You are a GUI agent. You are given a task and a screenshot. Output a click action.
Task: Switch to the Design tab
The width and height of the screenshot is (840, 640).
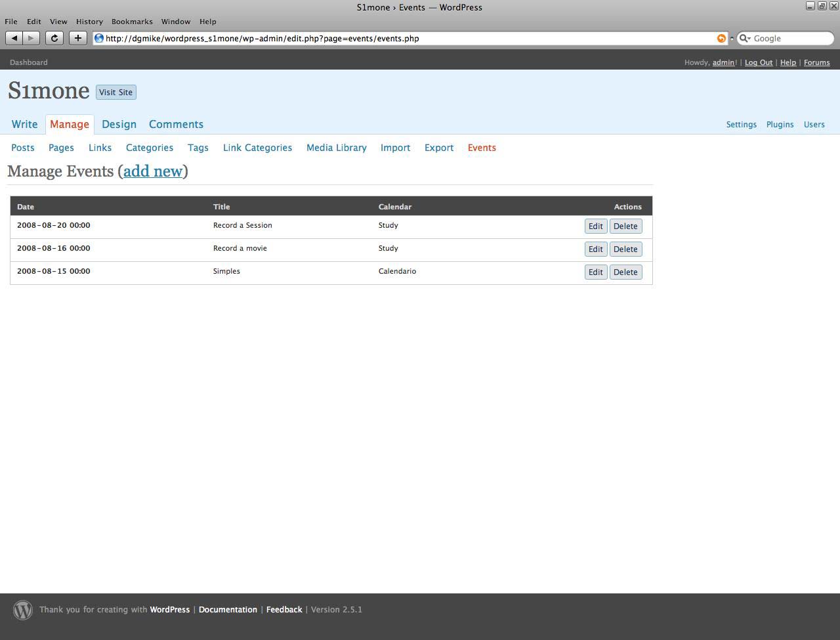pos(119,124)
